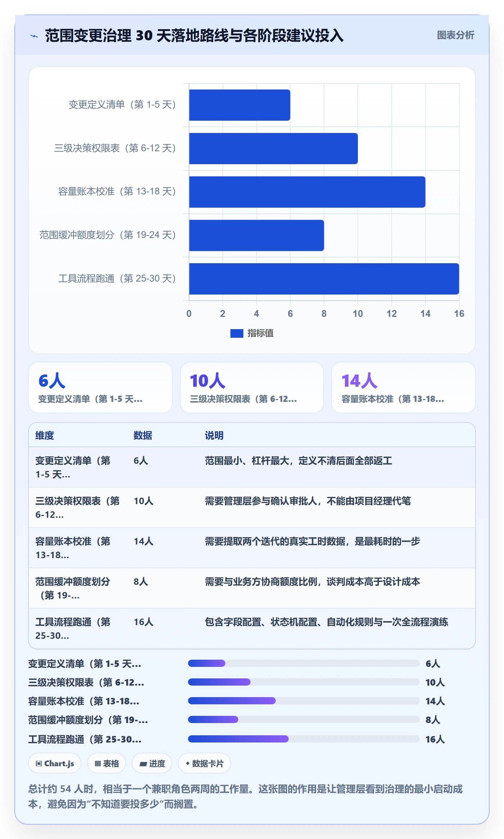
Task: Click the Chart.js tag
Action: pos(55,763)
